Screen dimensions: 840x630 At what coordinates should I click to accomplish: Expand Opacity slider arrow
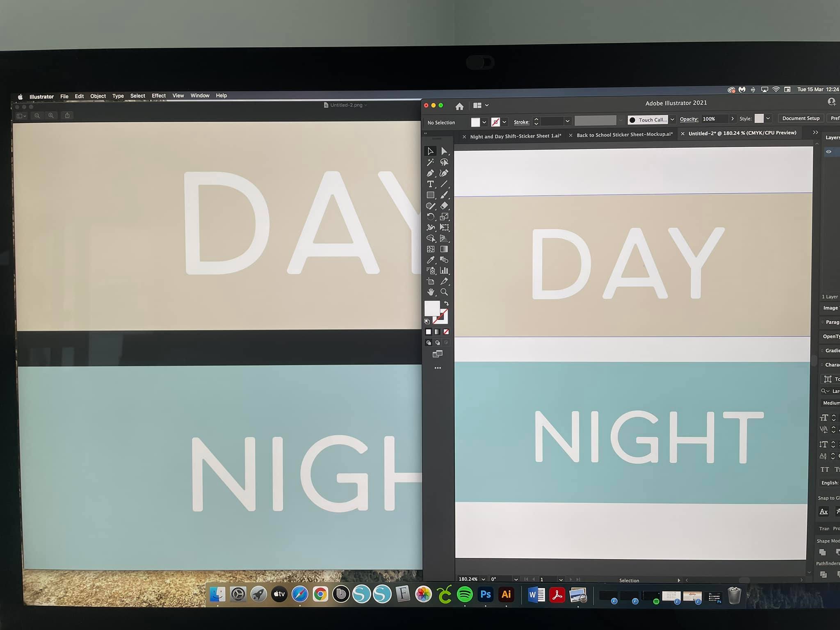pos(733,119)
